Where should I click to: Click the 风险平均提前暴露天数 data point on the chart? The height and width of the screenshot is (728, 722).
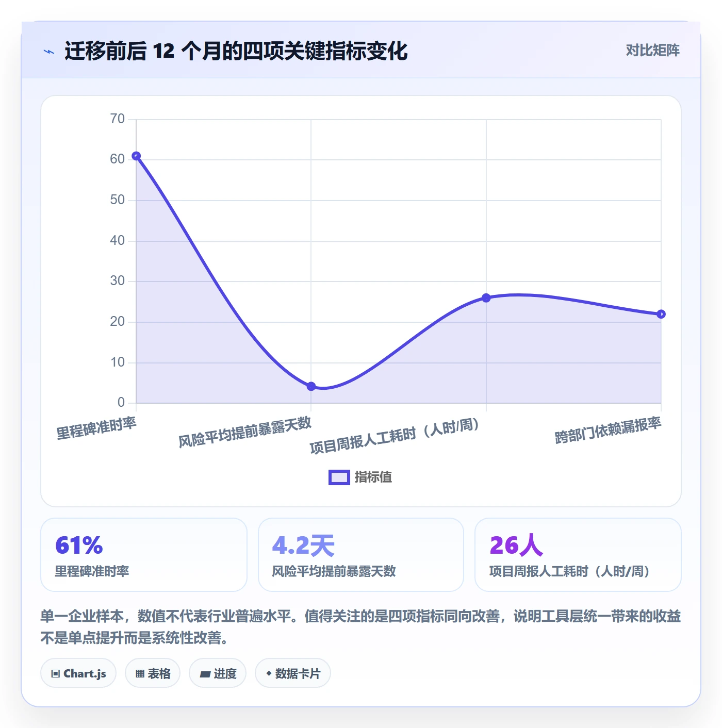[311, 386]
